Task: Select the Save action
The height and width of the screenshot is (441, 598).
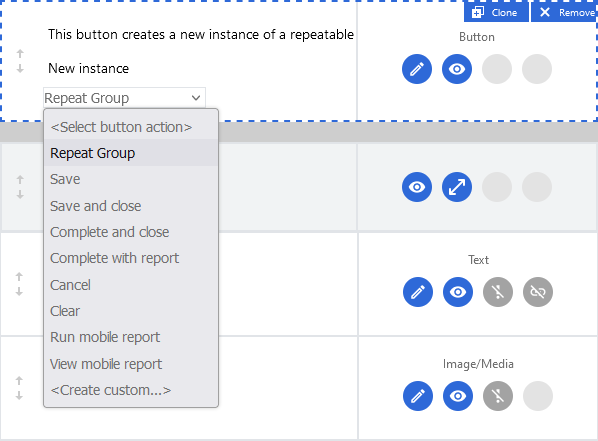Action: coord(131,179)
